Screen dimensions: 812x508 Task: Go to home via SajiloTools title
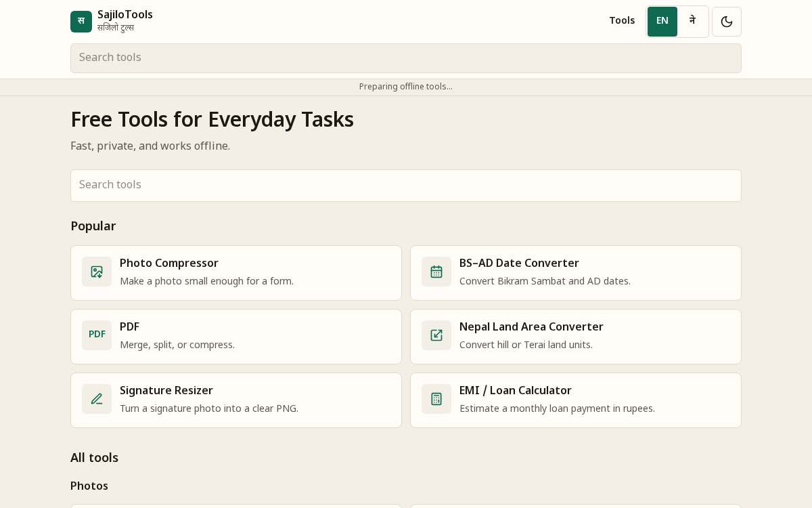point(125,14)
